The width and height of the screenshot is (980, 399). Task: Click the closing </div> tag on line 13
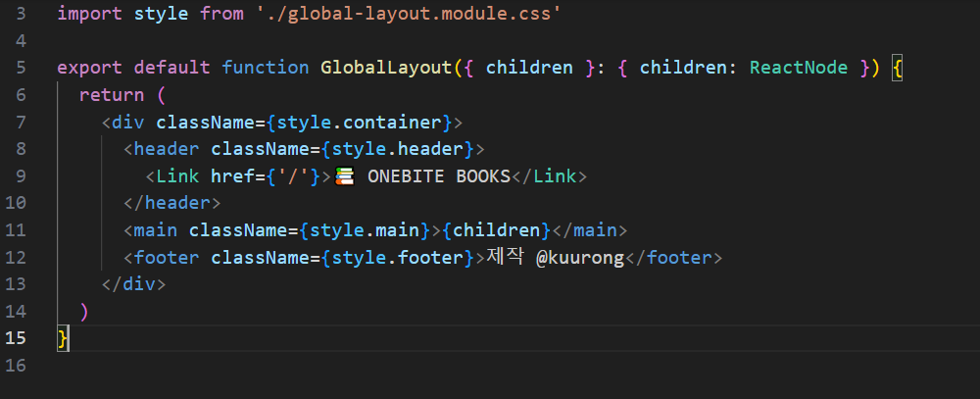(x=133, y=284)
